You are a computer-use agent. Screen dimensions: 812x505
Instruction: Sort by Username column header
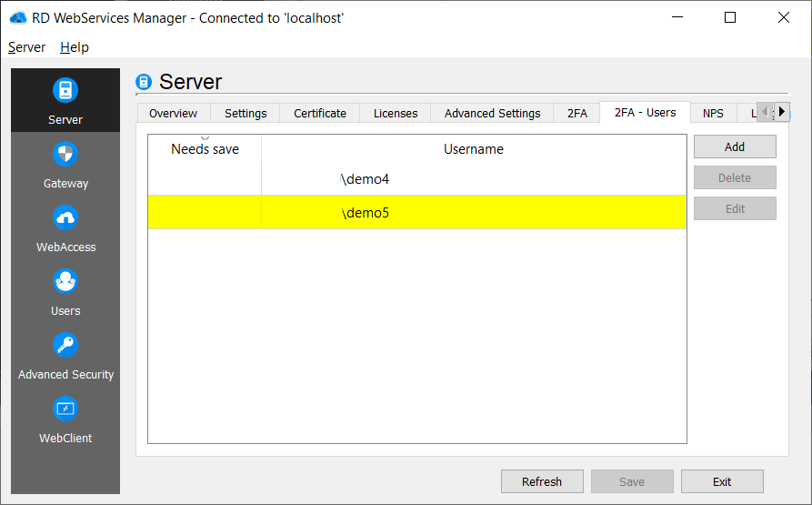(x=474, y=148)
